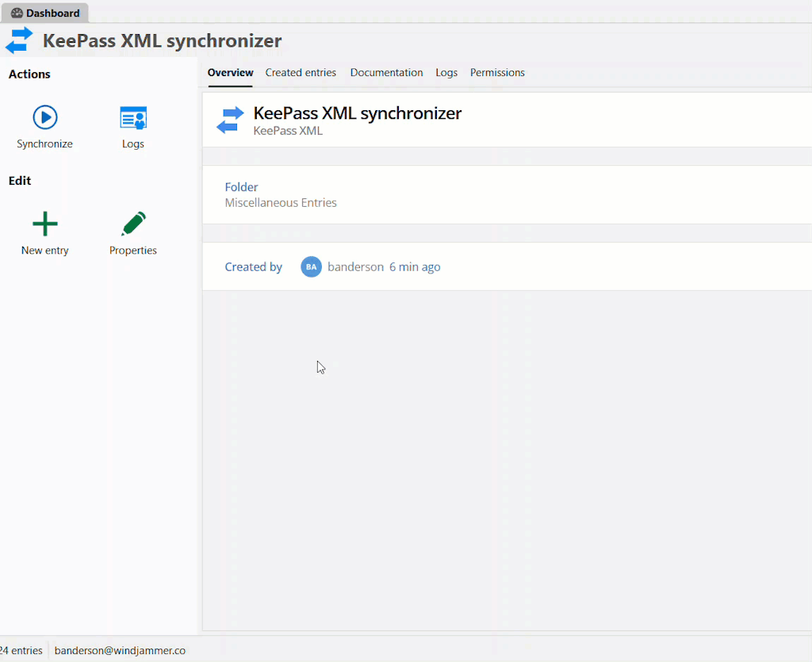Click the green New entry plus icon
Viewport: 812px width, 662px height.
pyautogui.click(x=45, y=224)
